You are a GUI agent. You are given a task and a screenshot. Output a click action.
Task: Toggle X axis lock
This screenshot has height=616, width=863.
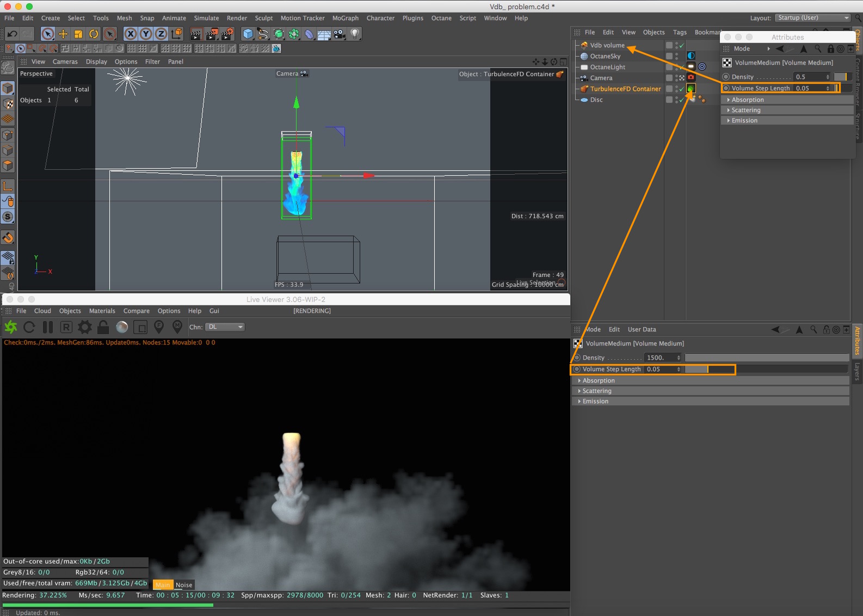[x=131, y=34]
